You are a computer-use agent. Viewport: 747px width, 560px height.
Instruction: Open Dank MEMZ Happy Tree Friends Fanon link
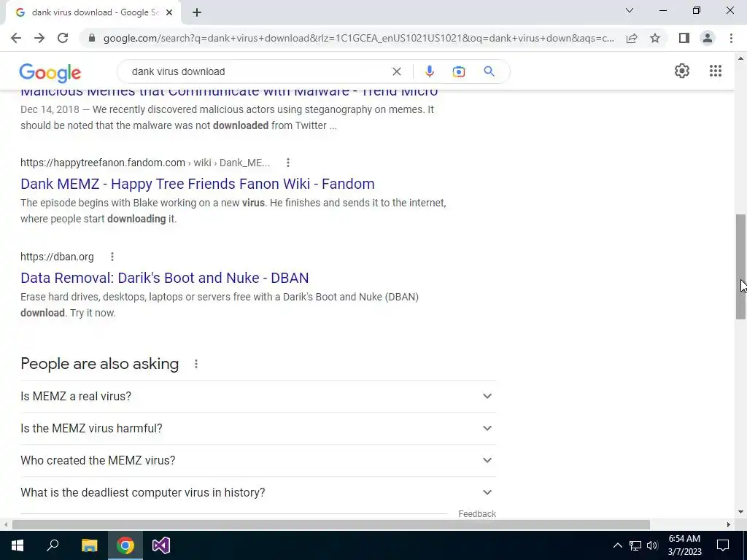[197, 184]
